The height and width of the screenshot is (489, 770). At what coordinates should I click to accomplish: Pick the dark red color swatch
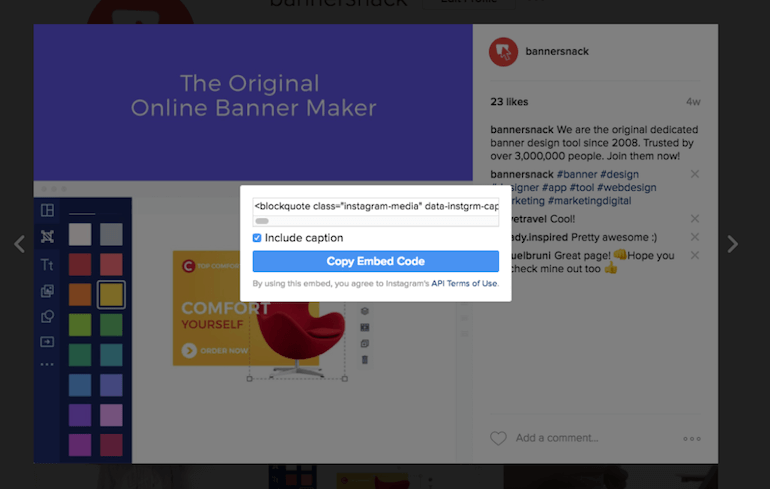(80, 265)
